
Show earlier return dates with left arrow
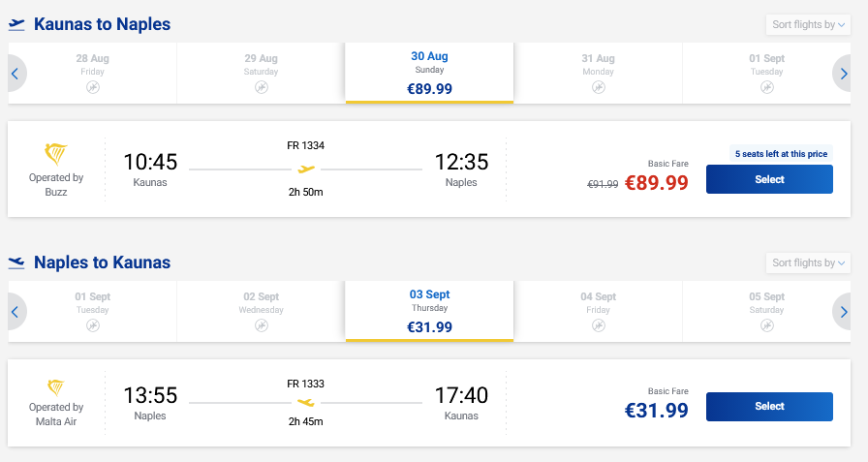(15, 312)
